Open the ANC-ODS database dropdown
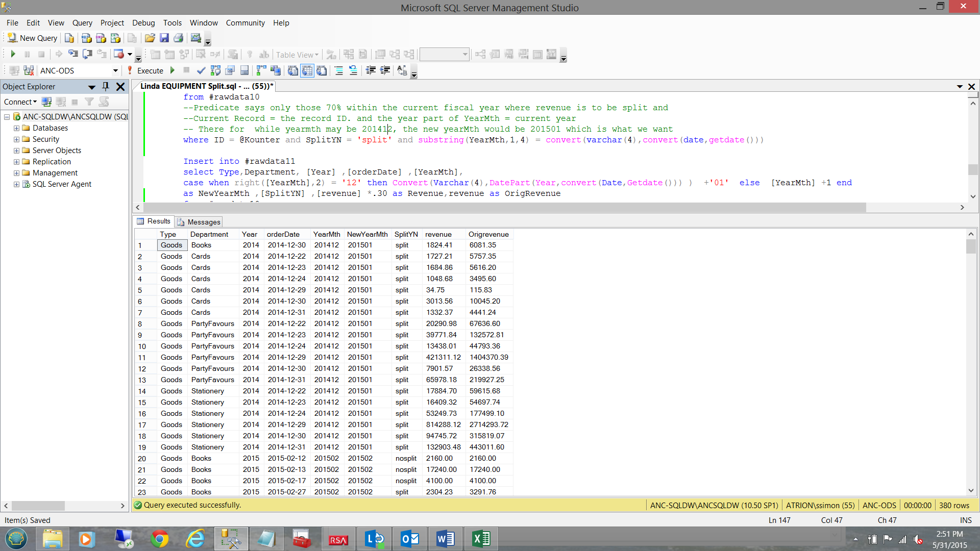The width and height of the screenshot is (980, 551). coord(115,71)
